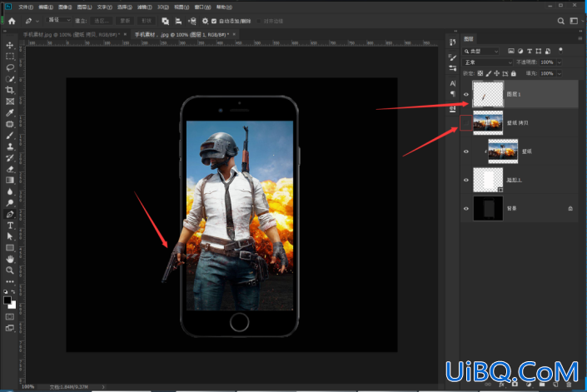587x392 pixels.
Task: Select the Crop tool
Action: 10,90
